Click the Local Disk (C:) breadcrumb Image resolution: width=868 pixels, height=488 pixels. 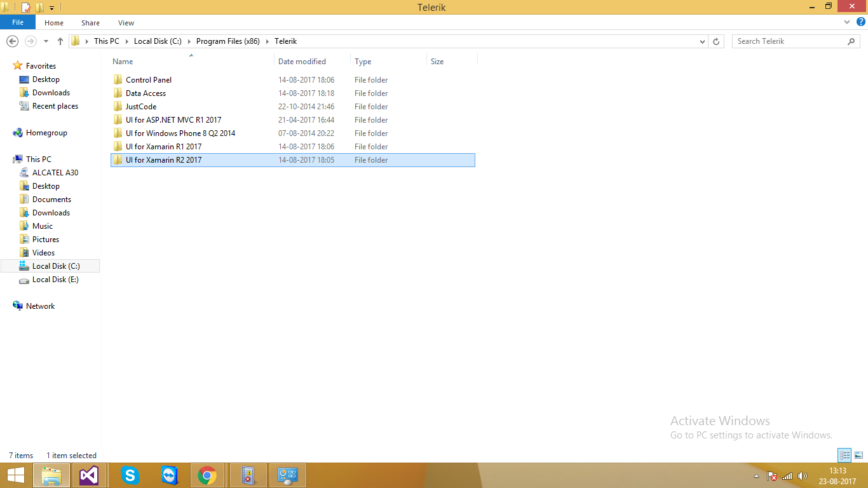coord(158,41)
